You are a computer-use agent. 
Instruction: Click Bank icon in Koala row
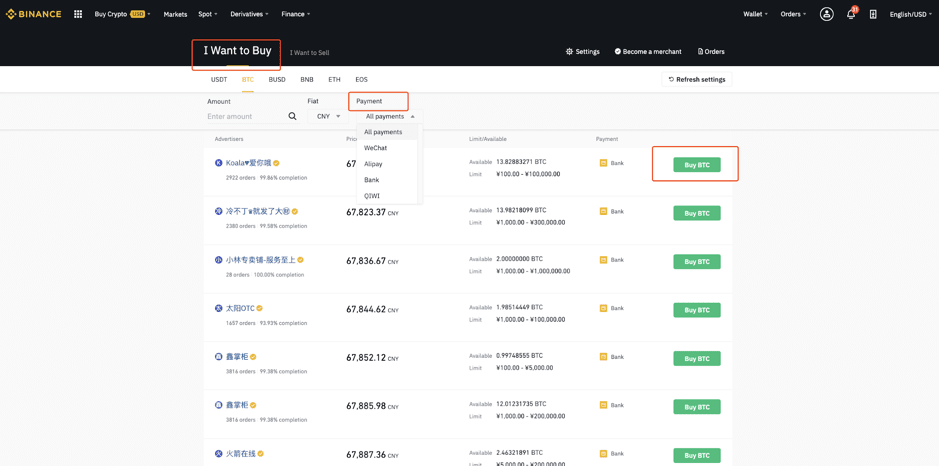tap(604, 163)
